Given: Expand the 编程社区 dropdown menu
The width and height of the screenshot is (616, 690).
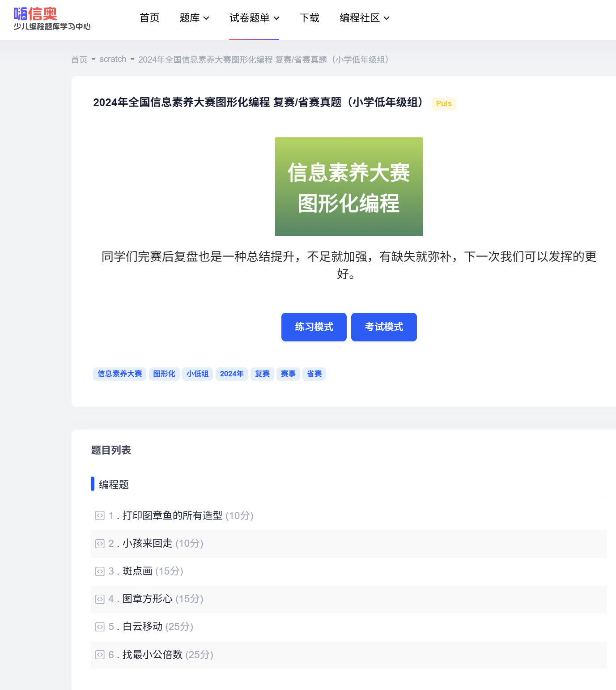Looking at the screenshot, I should coord(364,18).
